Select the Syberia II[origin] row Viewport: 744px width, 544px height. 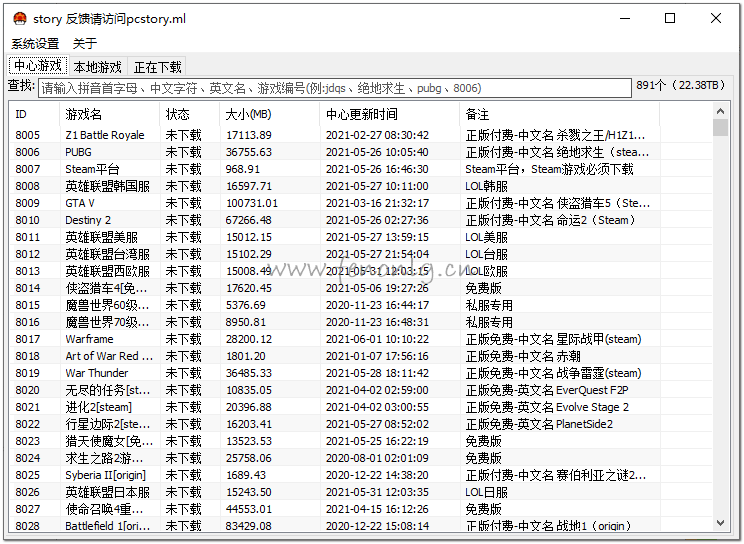(361, 475)
